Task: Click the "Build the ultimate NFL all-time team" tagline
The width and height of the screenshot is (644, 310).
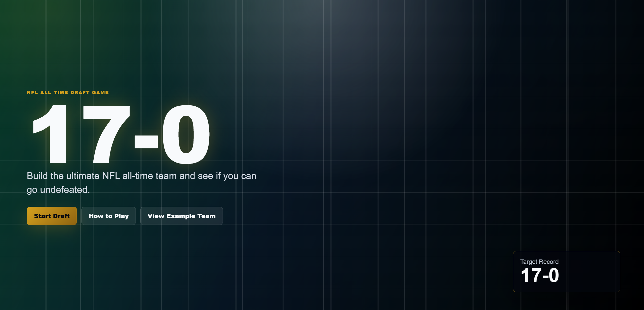Action: (141, 183)
